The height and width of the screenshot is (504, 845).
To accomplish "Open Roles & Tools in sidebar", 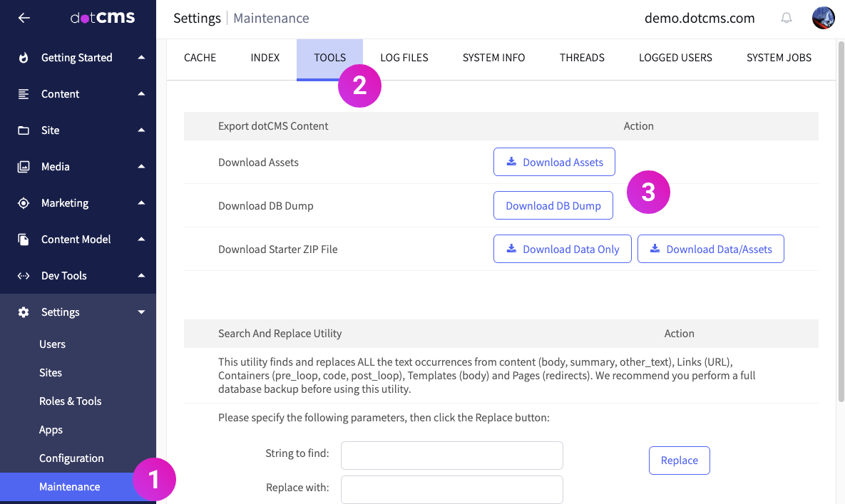I will [70, 401].
